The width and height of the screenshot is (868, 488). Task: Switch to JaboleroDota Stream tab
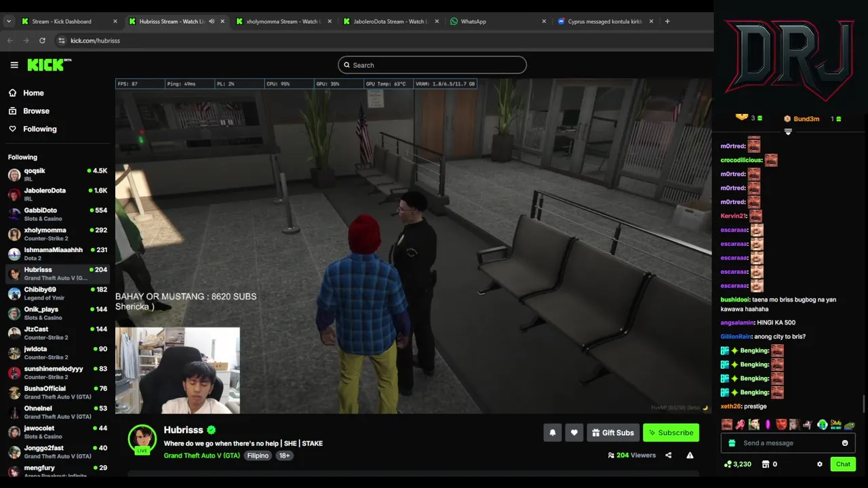tap(391, 21)
